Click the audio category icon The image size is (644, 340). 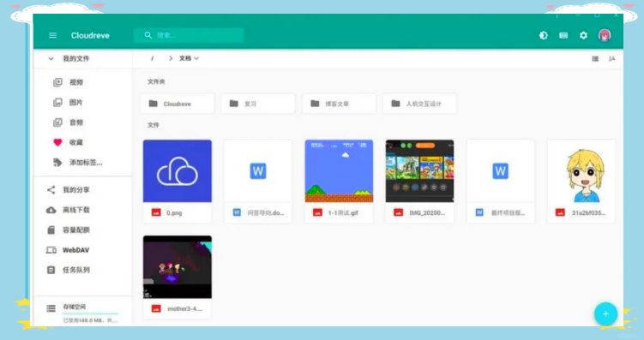click(x=58, y=122)
